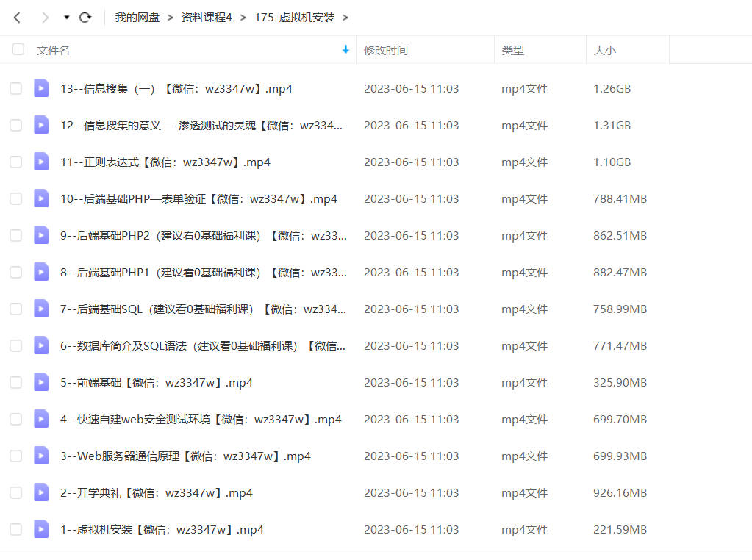Check the box for 10--后端基础PHP file
Screen dimensions: 752x560
[16, 199]
